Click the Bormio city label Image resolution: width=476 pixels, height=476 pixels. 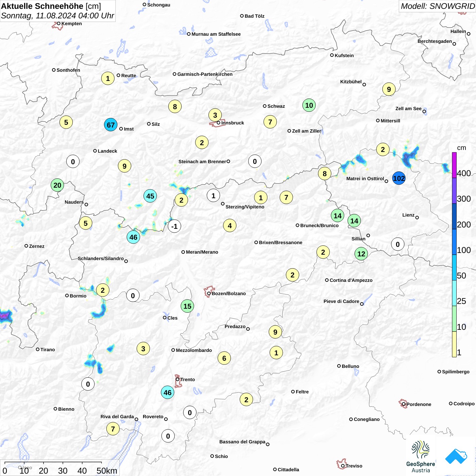[78, 296]
